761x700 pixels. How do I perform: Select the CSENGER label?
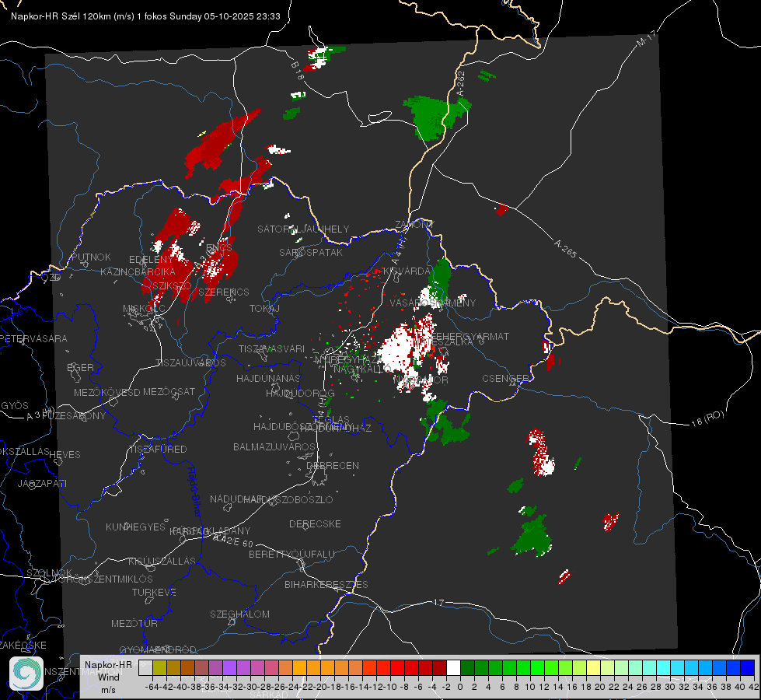pyautogui.click(x=505, y=378)
